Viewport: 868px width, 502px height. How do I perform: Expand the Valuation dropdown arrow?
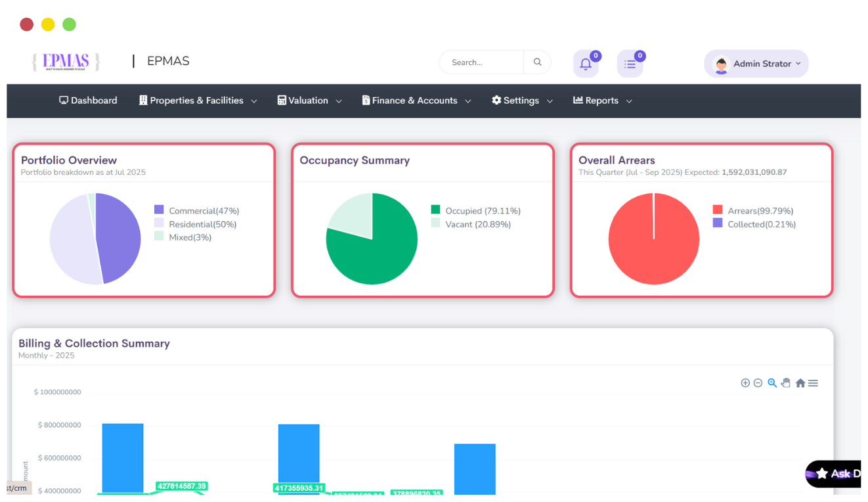click(339, 101)
